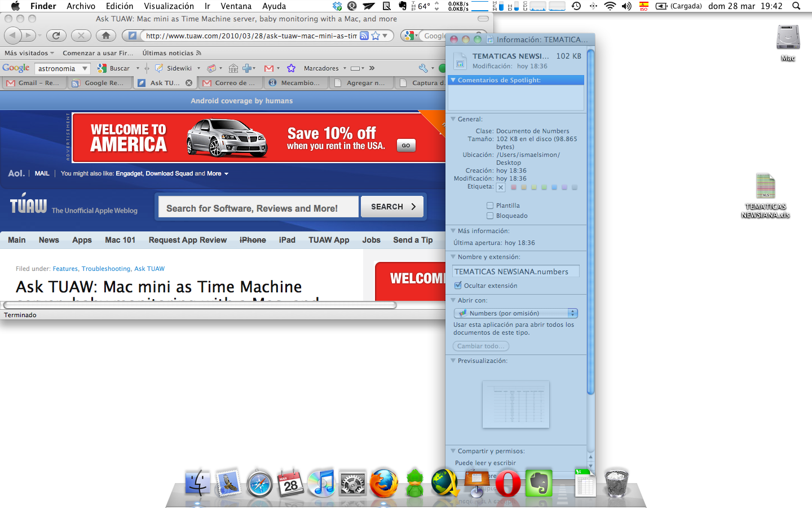Open Safari from the Dock
812x508 pixels.
coord(259,483)
